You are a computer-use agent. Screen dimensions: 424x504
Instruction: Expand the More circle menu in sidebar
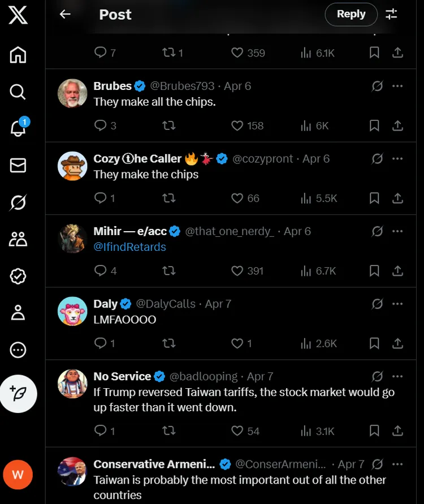tap(18, 350)
